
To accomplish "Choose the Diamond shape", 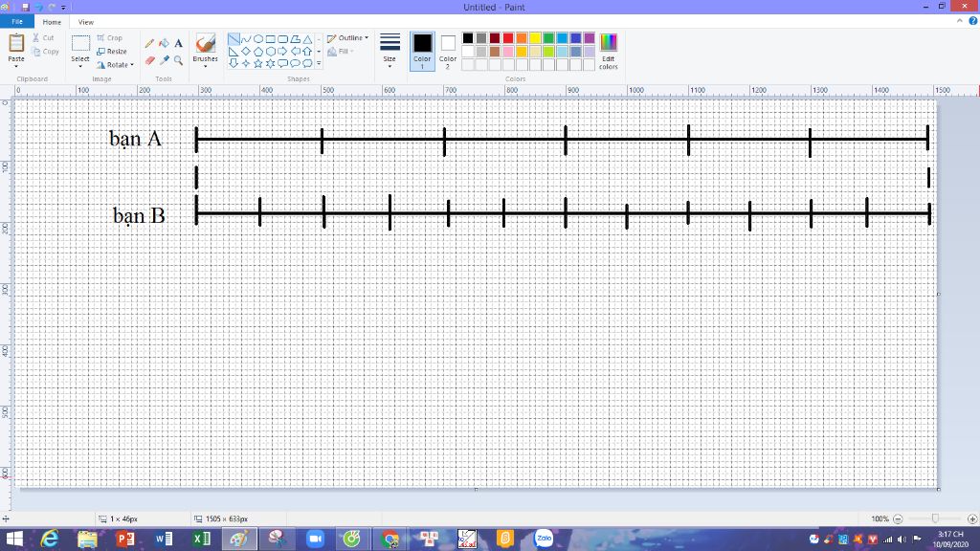I will [x=246, y=52].
